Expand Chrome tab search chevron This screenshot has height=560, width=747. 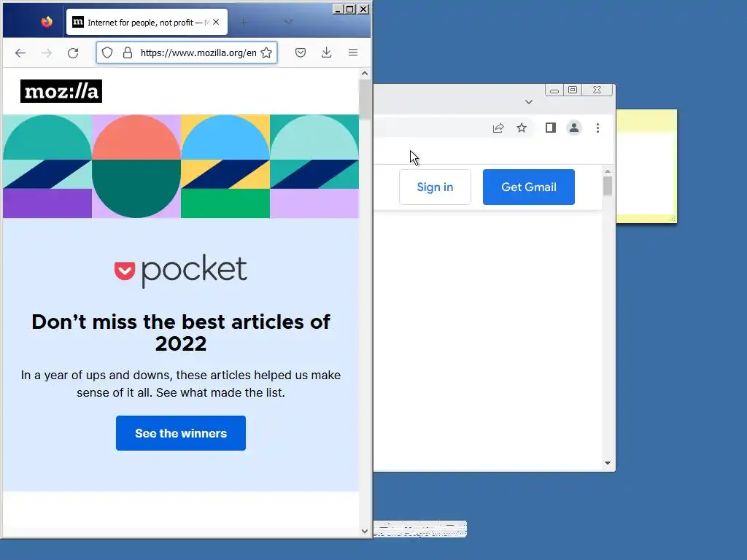528,102
